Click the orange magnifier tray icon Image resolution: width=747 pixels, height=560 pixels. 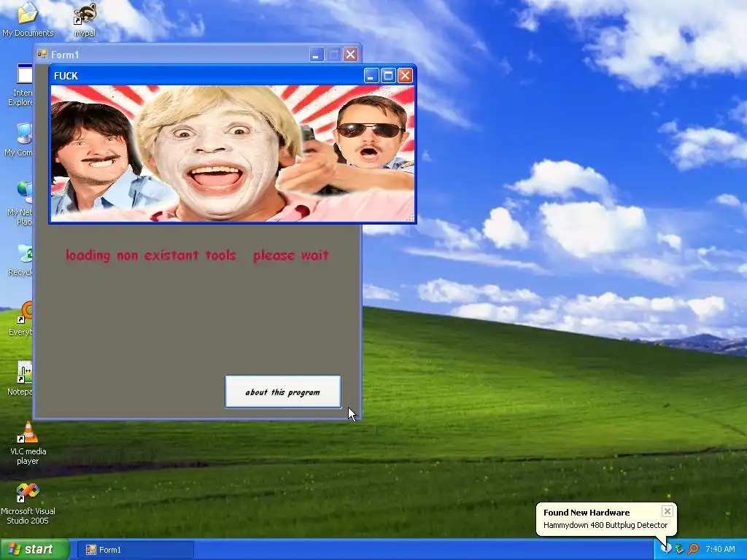click(693, 549)
